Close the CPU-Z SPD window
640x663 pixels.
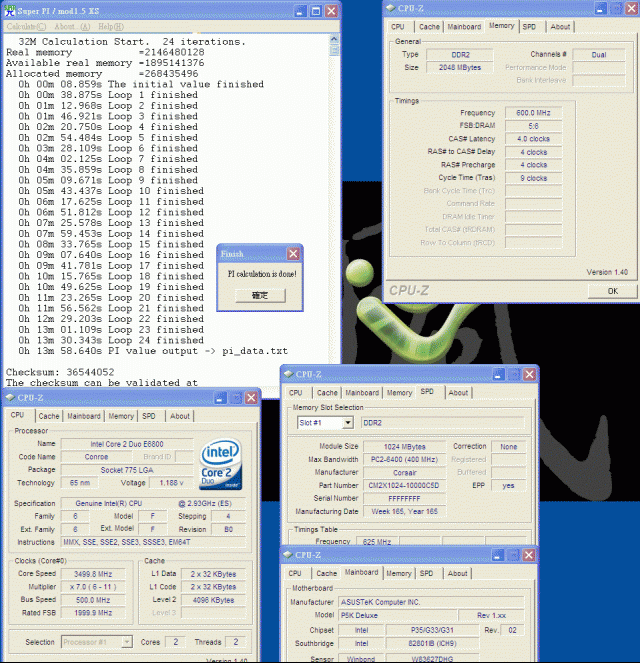click(529, 374)
